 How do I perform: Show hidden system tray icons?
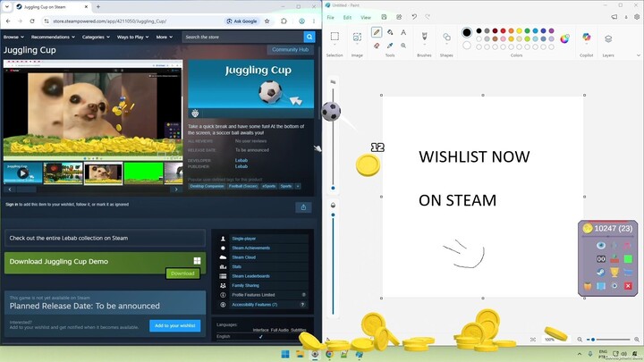[580, 354]
